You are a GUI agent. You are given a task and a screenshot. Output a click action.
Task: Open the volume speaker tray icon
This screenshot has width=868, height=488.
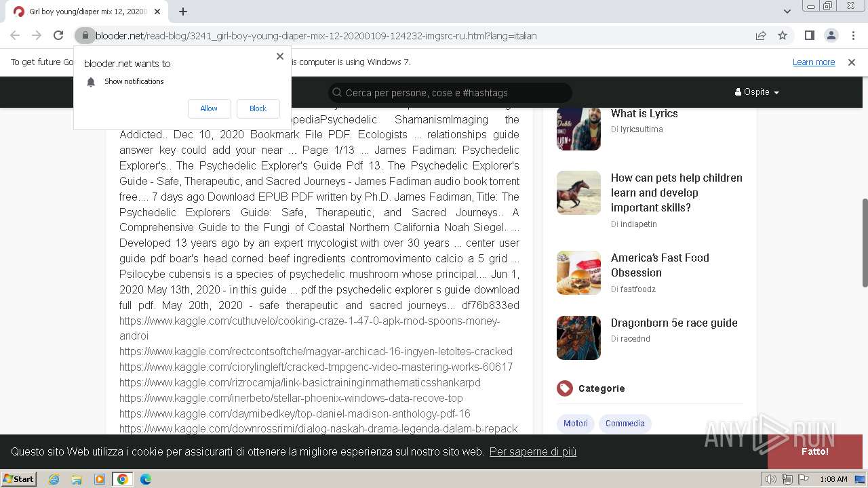coord(771,479)
